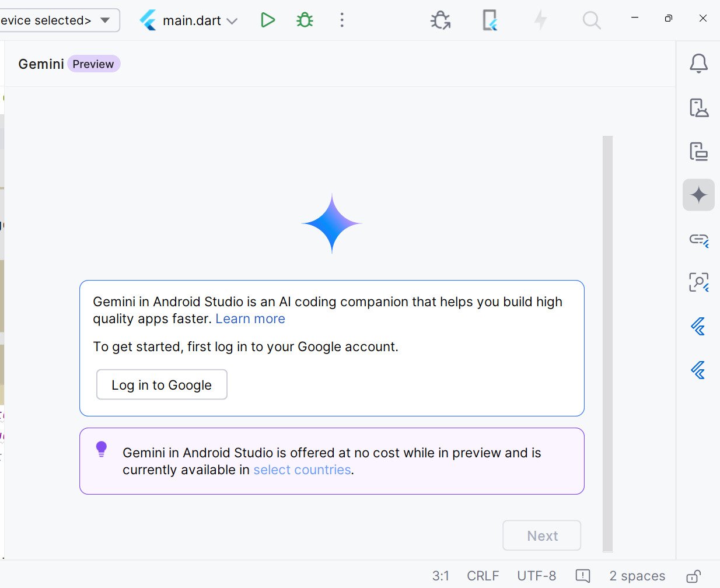This screenshot has width=720, height=588.
Task: Open the 2 spaces indent settings
Action: coord(637,576)
